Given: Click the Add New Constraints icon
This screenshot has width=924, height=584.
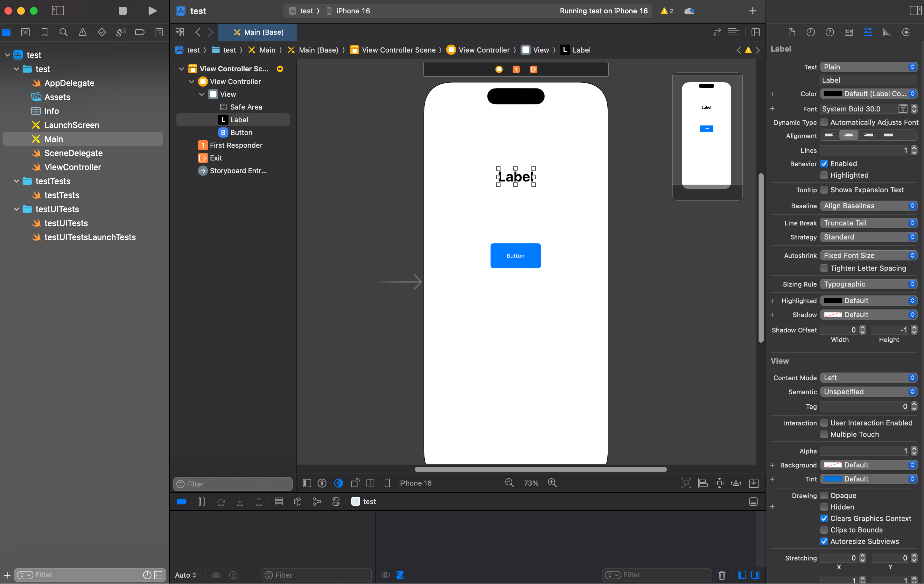Looking at the screenshot, I should tap(719, 483).
